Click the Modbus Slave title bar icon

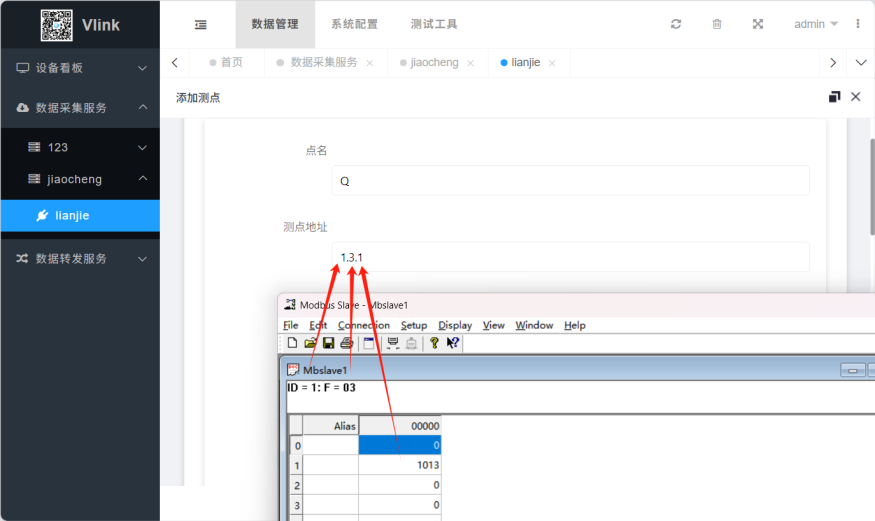click(x=290, y=305)
